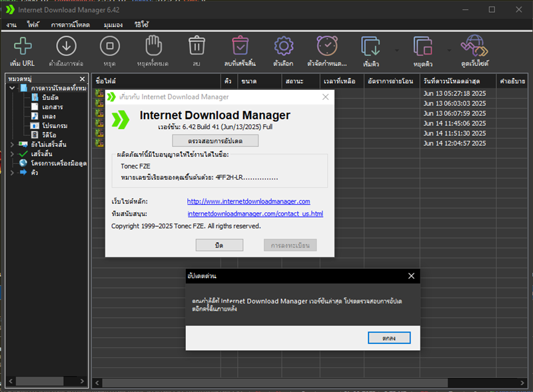Select the ยังไม่เสร็จสิ้น tree item
This screenshot has height=392, width=533.
click(49, 144)
